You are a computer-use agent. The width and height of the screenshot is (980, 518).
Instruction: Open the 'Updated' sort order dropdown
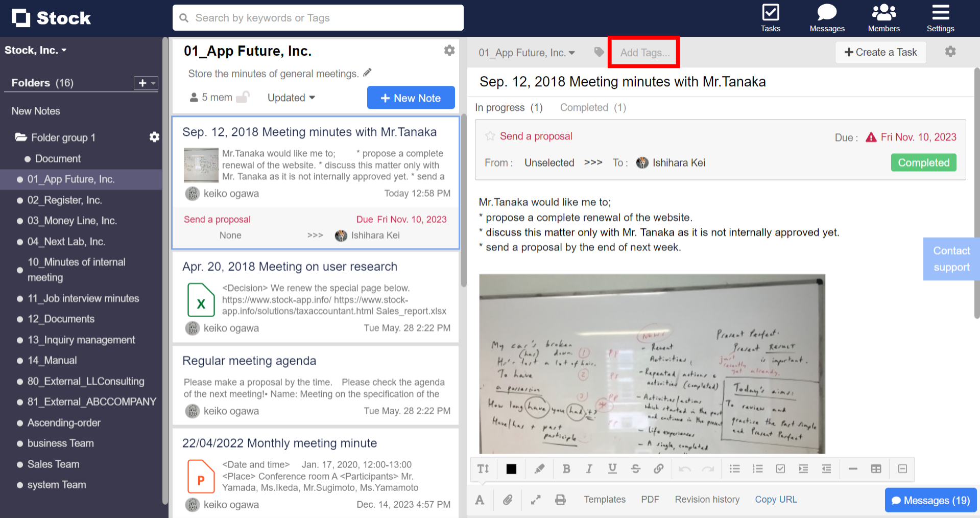pos(291,98)
